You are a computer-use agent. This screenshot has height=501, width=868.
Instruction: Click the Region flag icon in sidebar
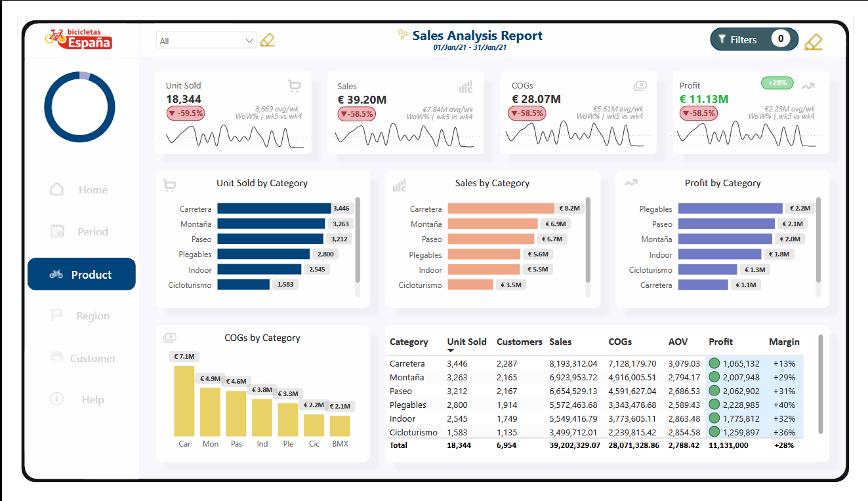(x=56, y=315)
